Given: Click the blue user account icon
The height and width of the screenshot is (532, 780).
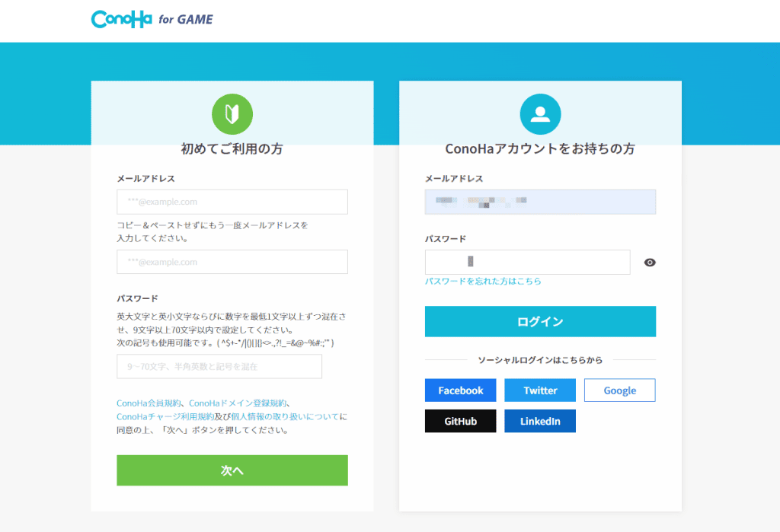Looking at the screenshot, I should pos(540,114).
